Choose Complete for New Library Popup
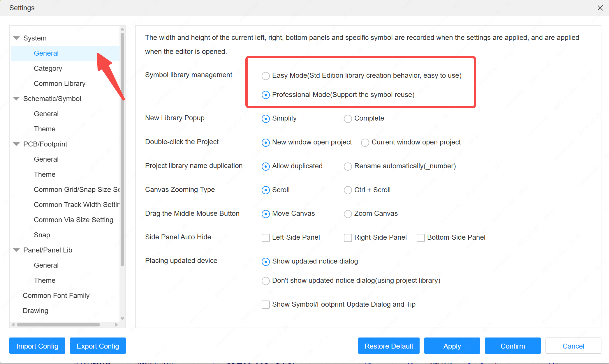609x364 pixels. 348,119
